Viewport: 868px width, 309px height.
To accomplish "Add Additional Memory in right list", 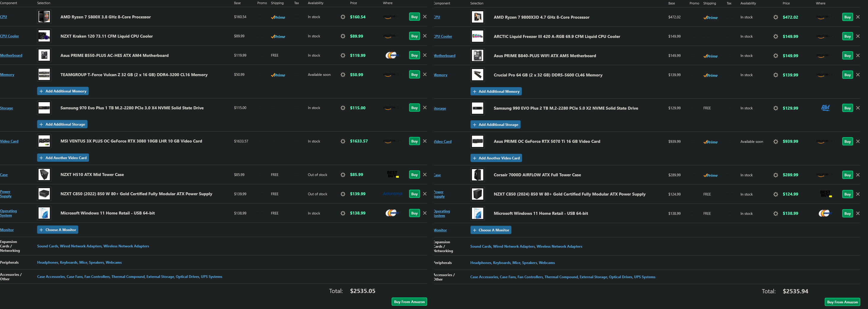I will pyautogui.click(x=496, y=91).
